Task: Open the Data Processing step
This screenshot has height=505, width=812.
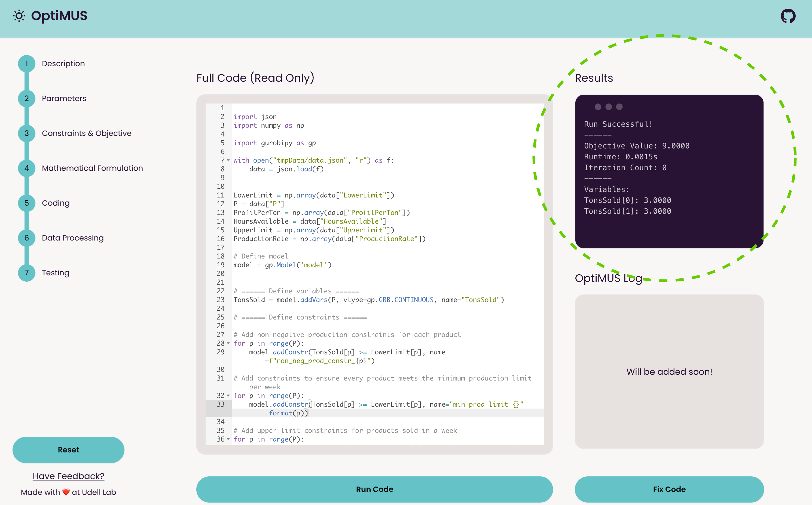Action: (72, 238)
